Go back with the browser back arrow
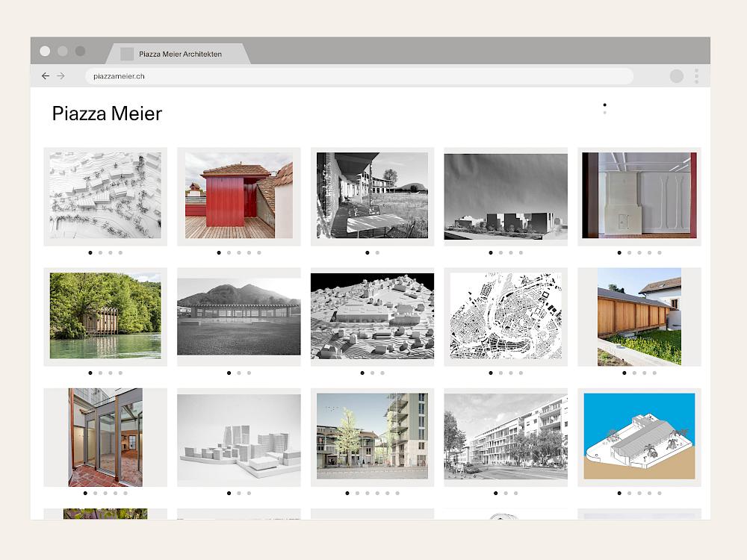Viewport: 747px width, 560px height. 46,75
